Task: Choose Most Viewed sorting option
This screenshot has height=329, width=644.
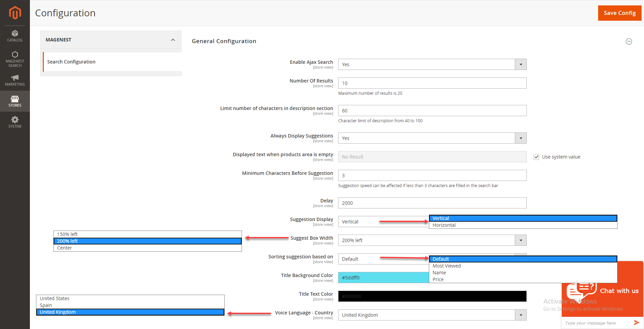Action: click(x=447, y=266)
